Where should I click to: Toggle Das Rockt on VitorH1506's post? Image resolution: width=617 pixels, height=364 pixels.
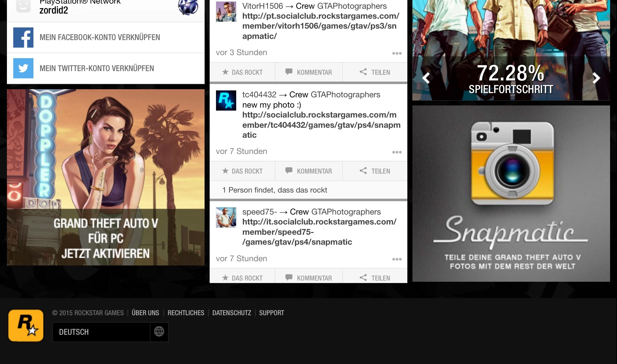[x=242, y=72]
